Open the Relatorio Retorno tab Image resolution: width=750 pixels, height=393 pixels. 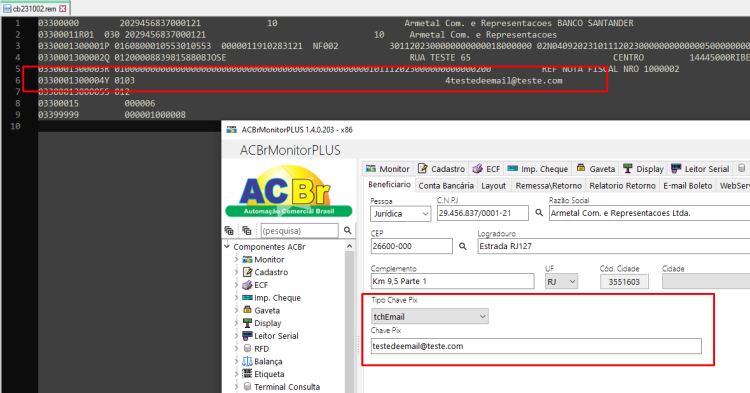[622, 186]
